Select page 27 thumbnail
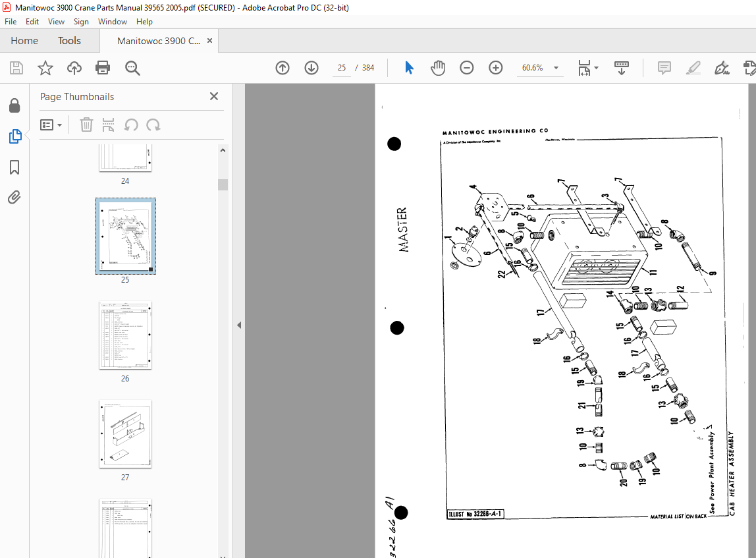Image resolution: width=756 pixels, height=558 pixels. [125, 434]
